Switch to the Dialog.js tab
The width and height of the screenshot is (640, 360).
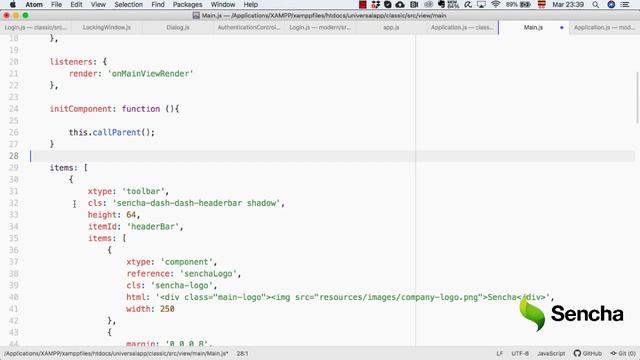tap(178, 27)
